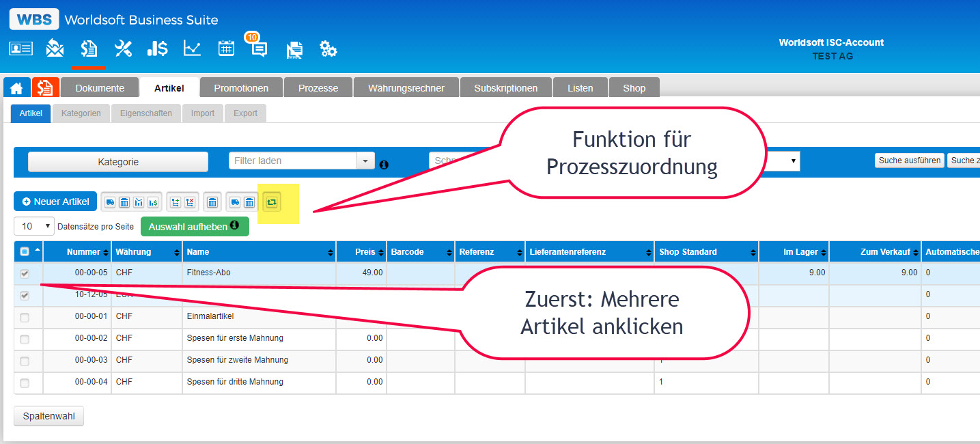Open the calendar icon in top bar

click(226, 48)
